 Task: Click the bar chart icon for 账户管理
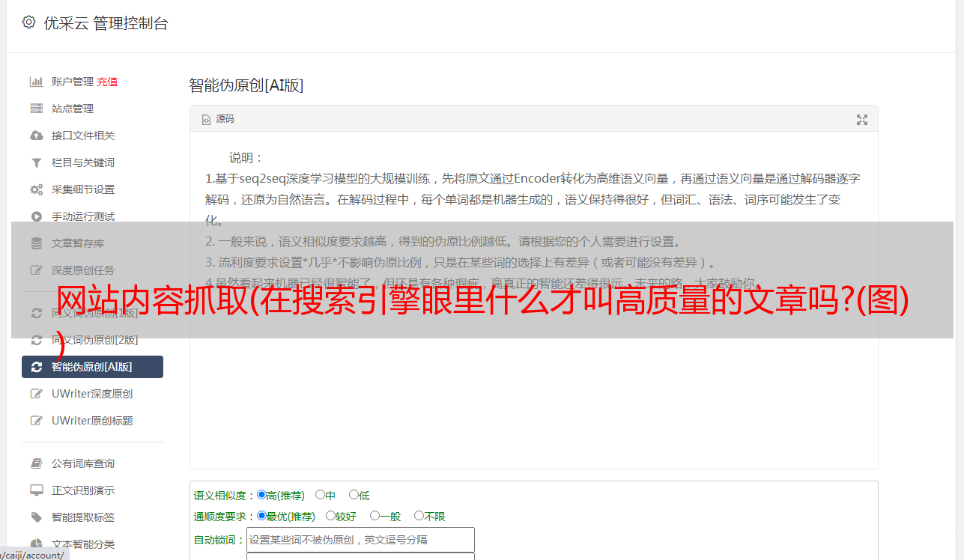point(36,82)
